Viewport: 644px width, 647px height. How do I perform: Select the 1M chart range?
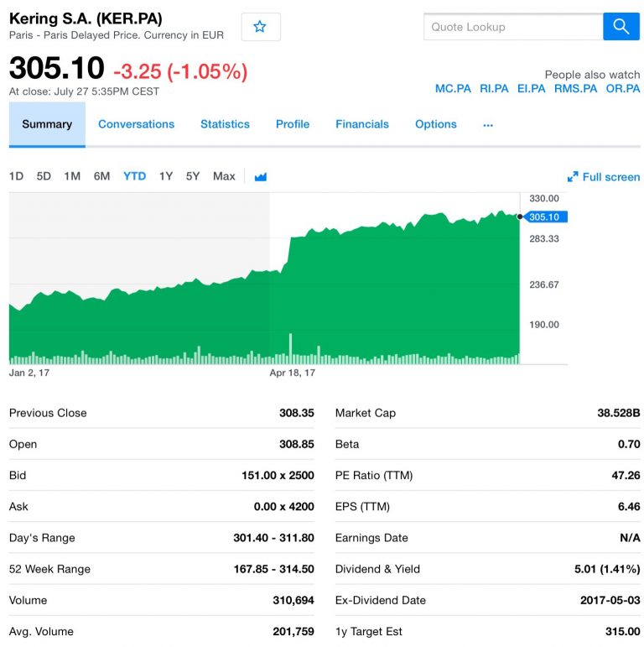pyautogui.click(x=72, y=176)
